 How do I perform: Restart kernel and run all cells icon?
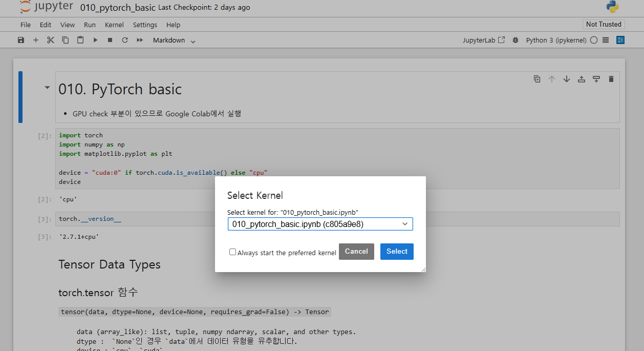pos(140,40)
